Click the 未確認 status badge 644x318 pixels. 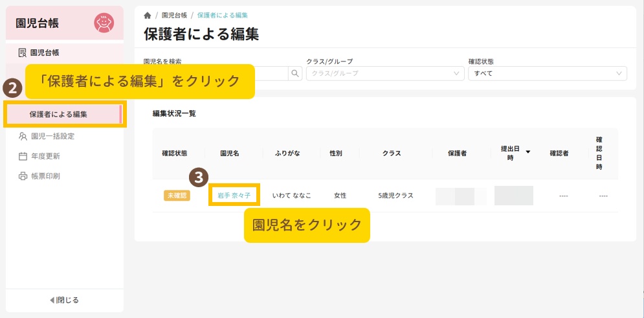point(177,196)
